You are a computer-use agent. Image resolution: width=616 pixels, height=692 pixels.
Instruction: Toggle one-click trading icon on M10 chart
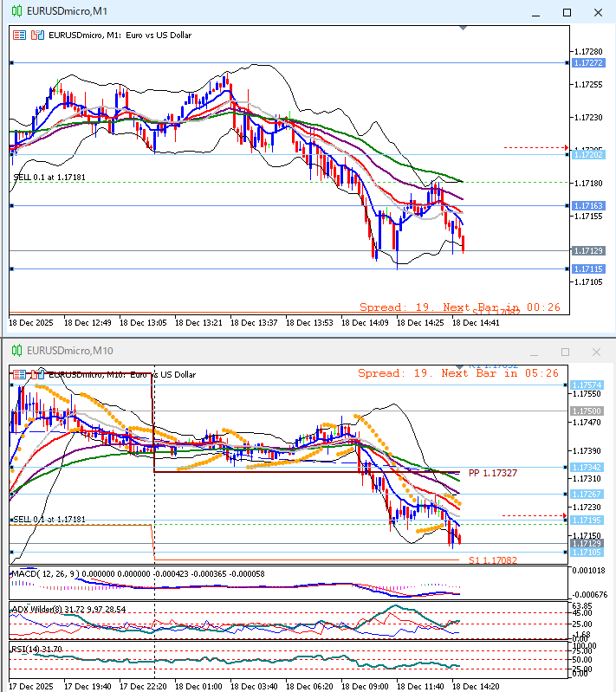coord(19,374)
